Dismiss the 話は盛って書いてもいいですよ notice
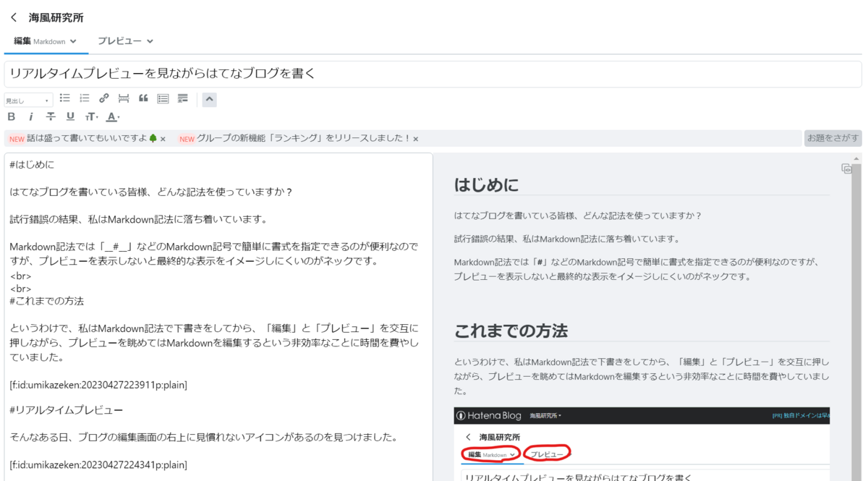Viewport: 868px width, 481px height. pos(163,139)
